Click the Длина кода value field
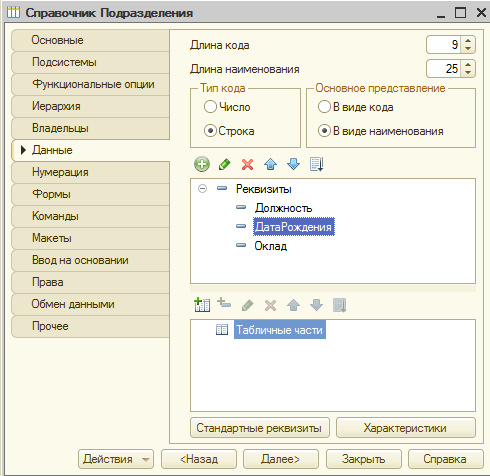This screenshot has width=490, height=476. click(x=444, y=45)
